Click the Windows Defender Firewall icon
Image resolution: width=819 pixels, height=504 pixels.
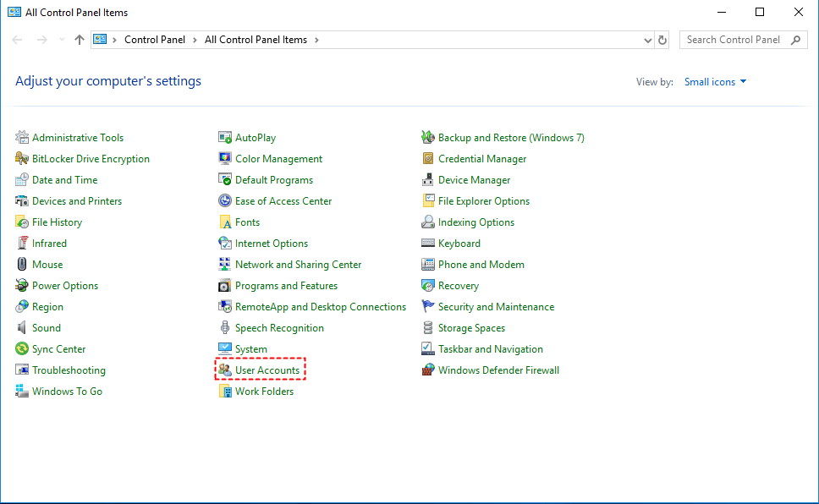pyautogui.click(x=428, y=370)
